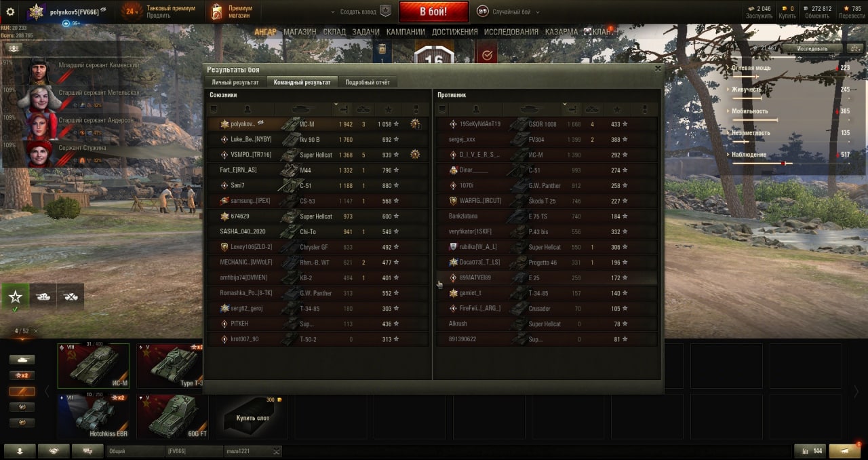Toggle the premium rental stripe filter

coord(22,391)
